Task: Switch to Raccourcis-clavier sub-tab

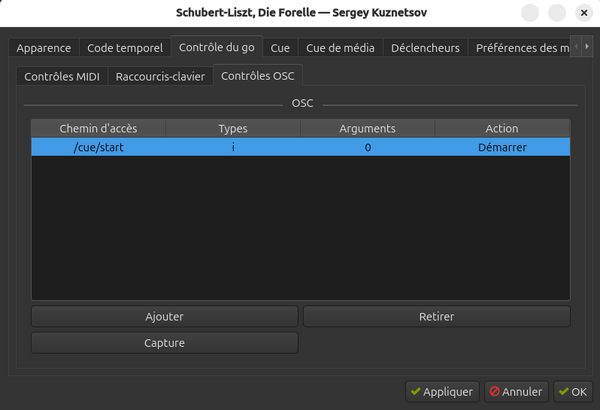Action: tap(160, 76)
